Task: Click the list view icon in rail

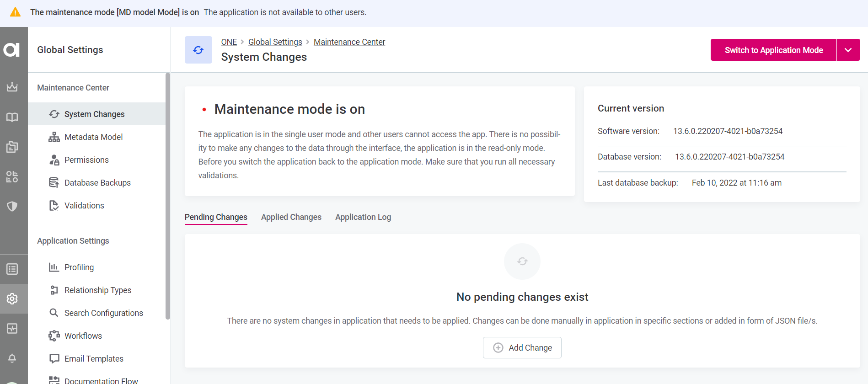Action: [x=12, y=269]
